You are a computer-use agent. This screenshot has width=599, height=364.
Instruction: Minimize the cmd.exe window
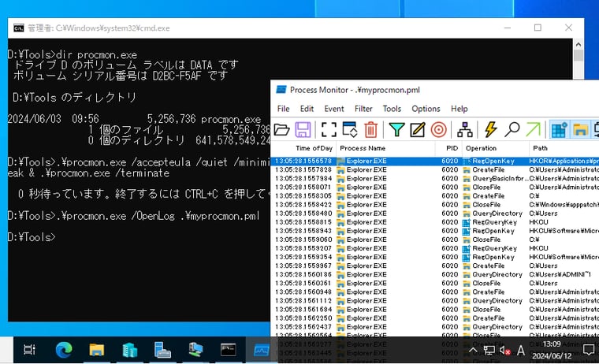click(x=508, y=28)
